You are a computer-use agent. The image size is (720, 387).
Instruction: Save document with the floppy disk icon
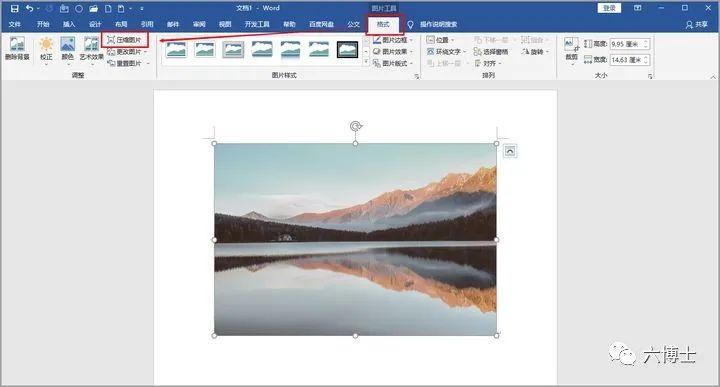pyautogui.click(x=14, y=8)
